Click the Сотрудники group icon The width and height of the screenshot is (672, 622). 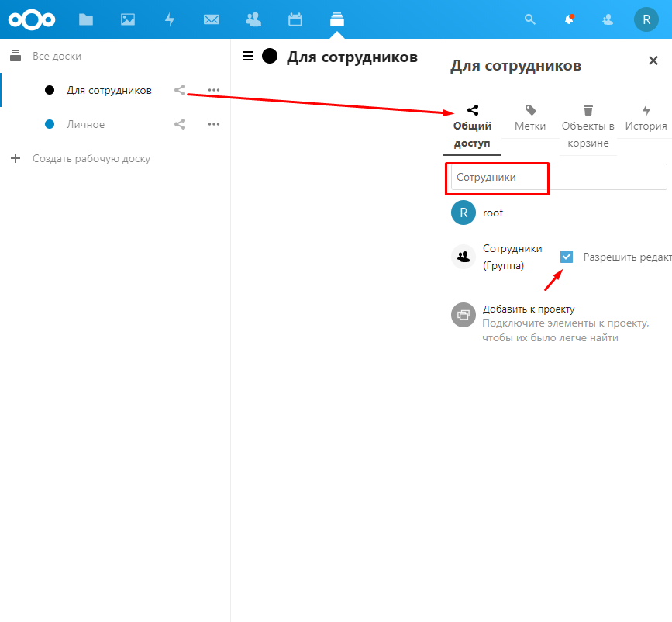[x=464, y=257]
